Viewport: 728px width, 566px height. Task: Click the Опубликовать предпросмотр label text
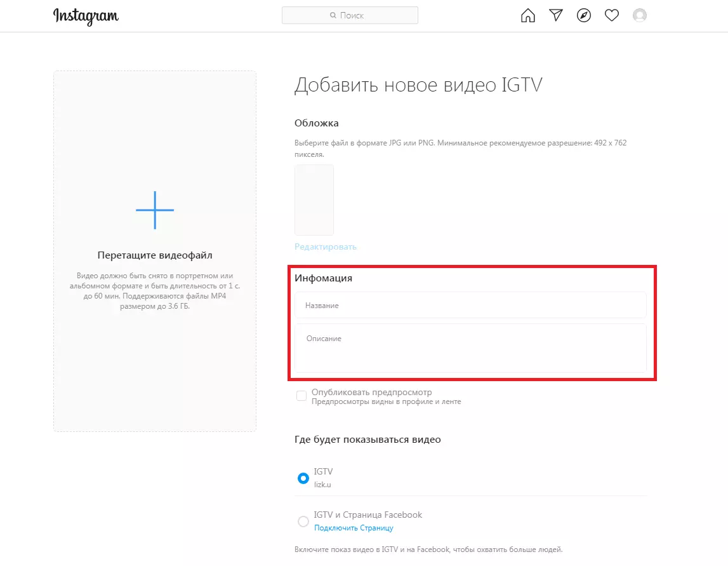[x=371, y=392]
